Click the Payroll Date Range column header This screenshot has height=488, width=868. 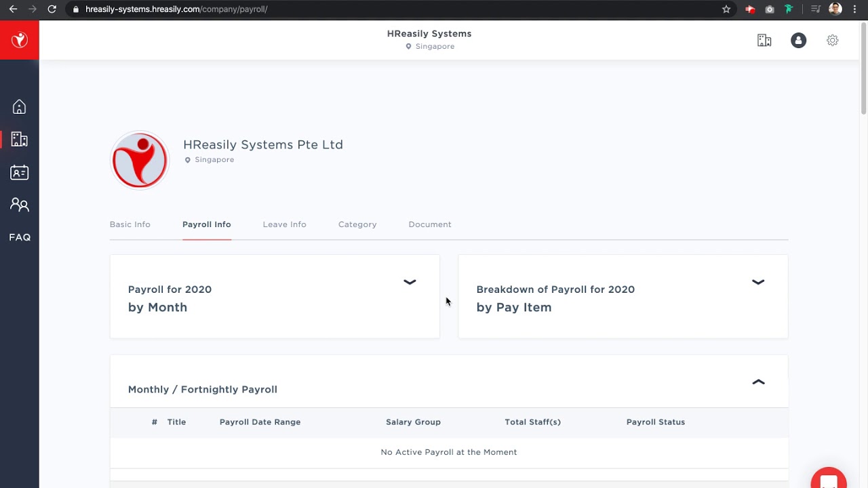(260, 422)
